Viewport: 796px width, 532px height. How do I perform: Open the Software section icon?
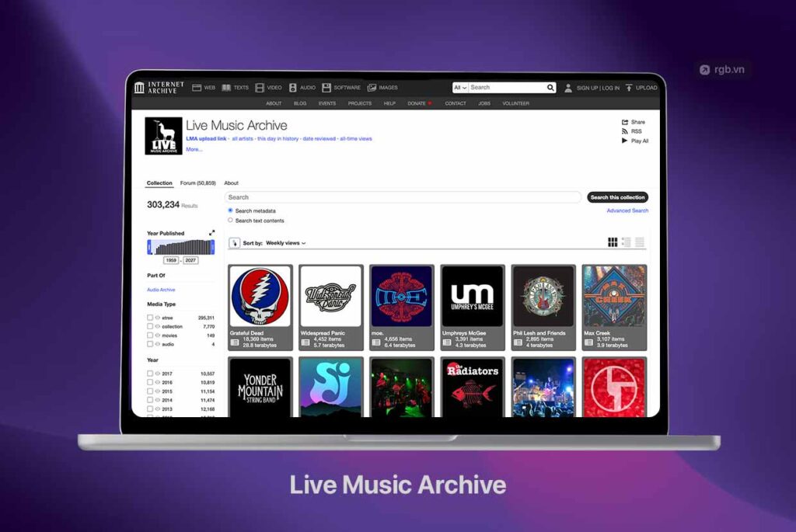(326, 88)
